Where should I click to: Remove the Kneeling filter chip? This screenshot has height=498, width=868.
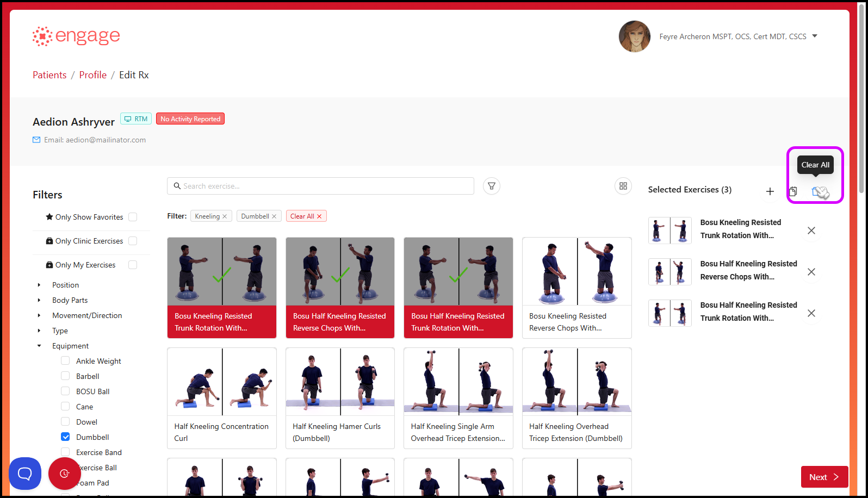(x=225, y=216)
